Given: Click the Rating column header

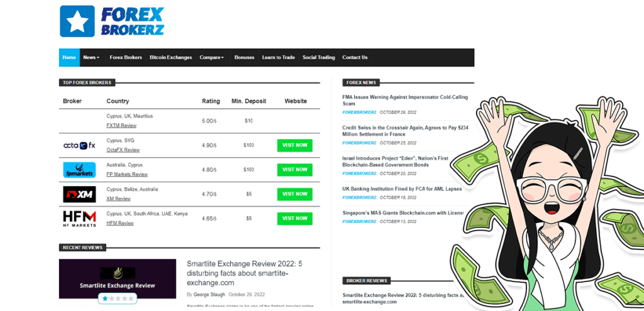Looking at the screenshot, I should tap(211, 101).
